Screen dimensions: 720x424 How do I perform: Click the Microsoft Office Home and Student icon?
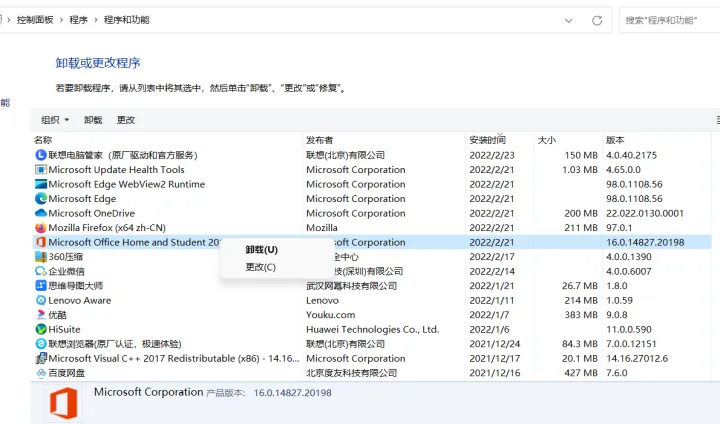tap(41, 242)
